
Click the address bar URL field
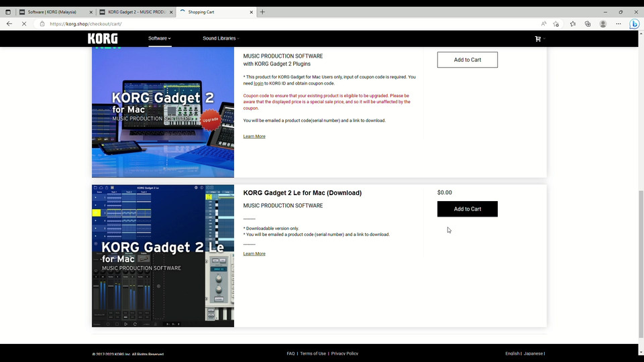(288, 24)
